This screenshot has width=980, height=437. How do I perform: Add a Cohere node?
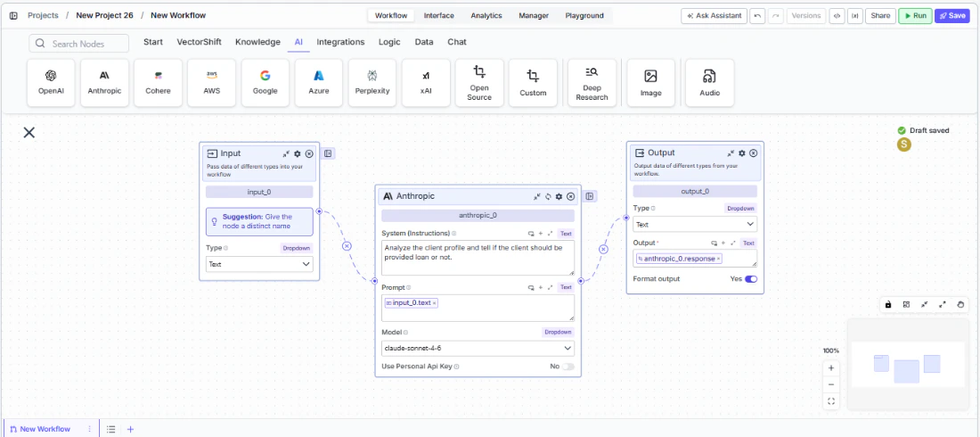tap(158, 83)
